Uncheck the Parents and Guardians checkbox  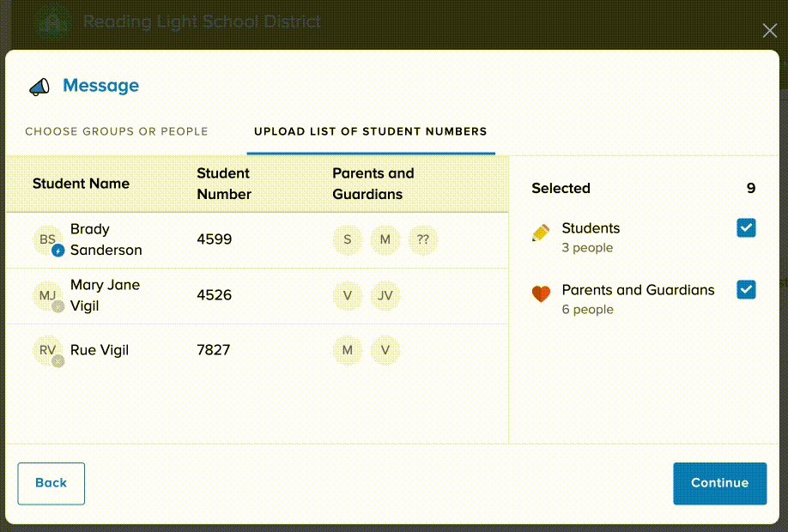[x=746, y=289]
